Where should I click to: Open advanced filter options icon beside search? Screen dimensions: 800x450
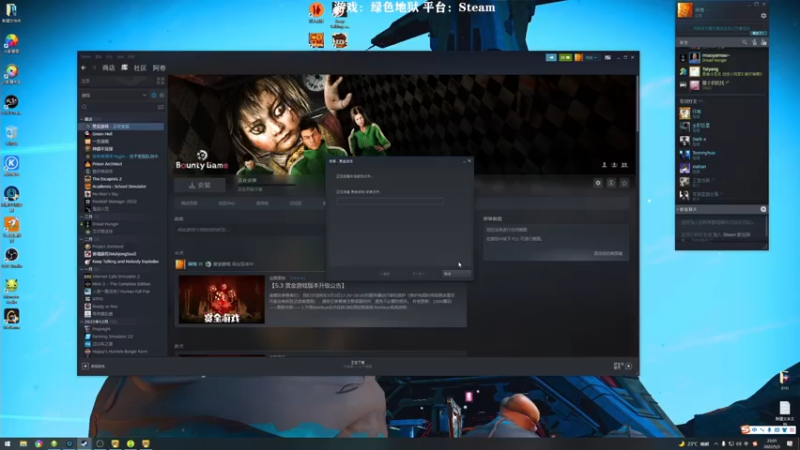pyautogui.click(x=161, y=107)
